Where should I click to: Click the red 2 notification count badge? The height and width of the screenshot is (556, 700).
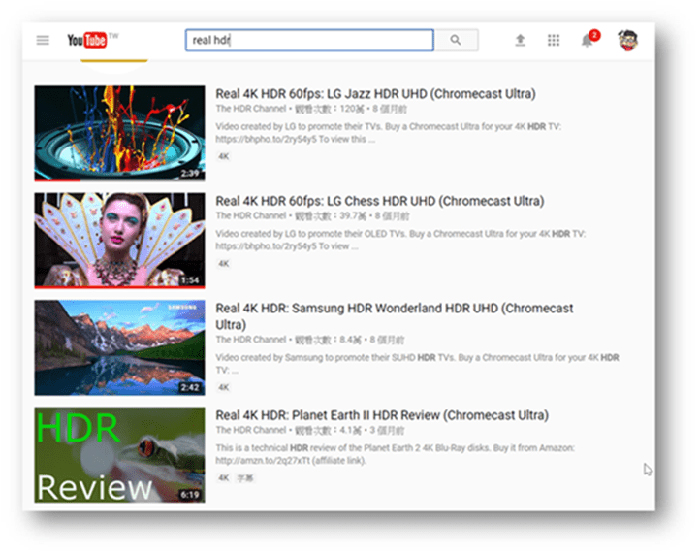(594, 35)
